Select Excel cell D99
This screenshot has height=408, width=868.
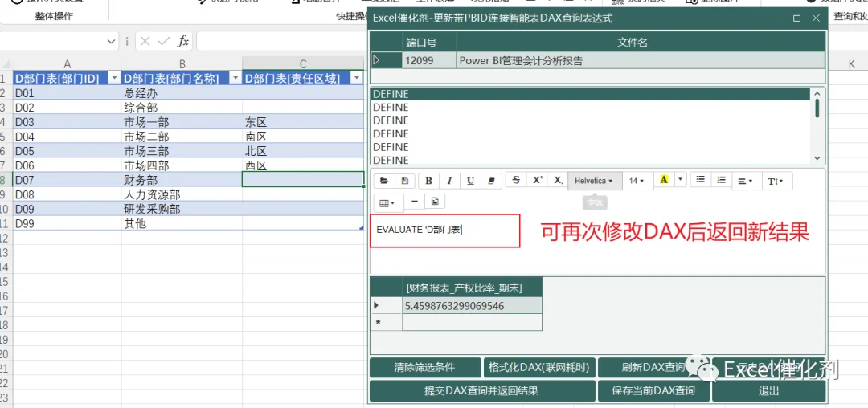67,224
